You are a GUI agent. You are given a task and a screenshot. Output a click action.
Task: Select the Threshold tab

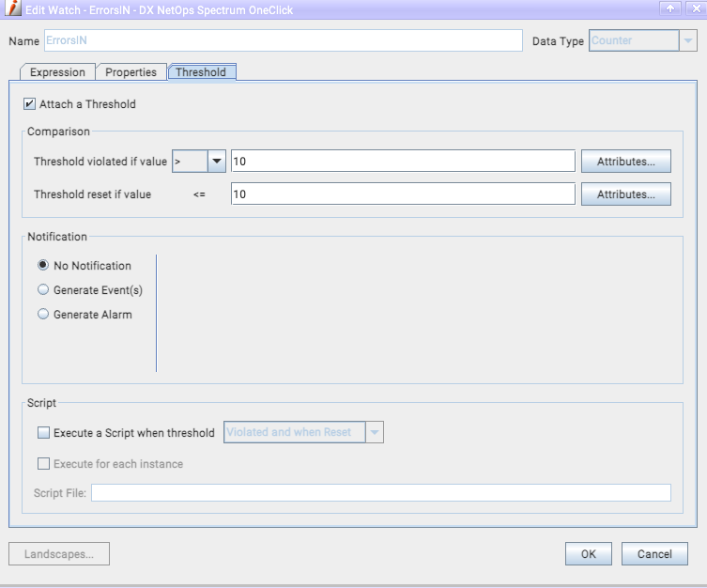pos(201,72)
